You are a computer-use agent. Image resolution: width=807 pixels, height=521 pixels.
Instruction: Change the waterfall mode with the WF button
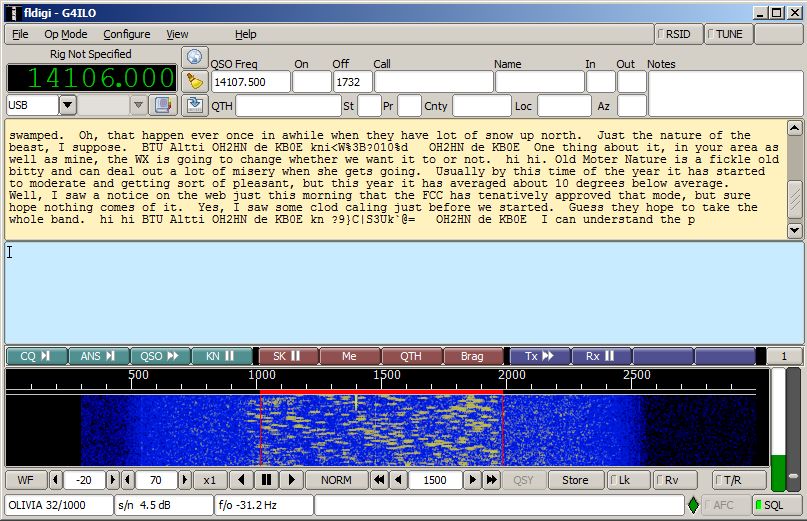(x=26, y=480)
